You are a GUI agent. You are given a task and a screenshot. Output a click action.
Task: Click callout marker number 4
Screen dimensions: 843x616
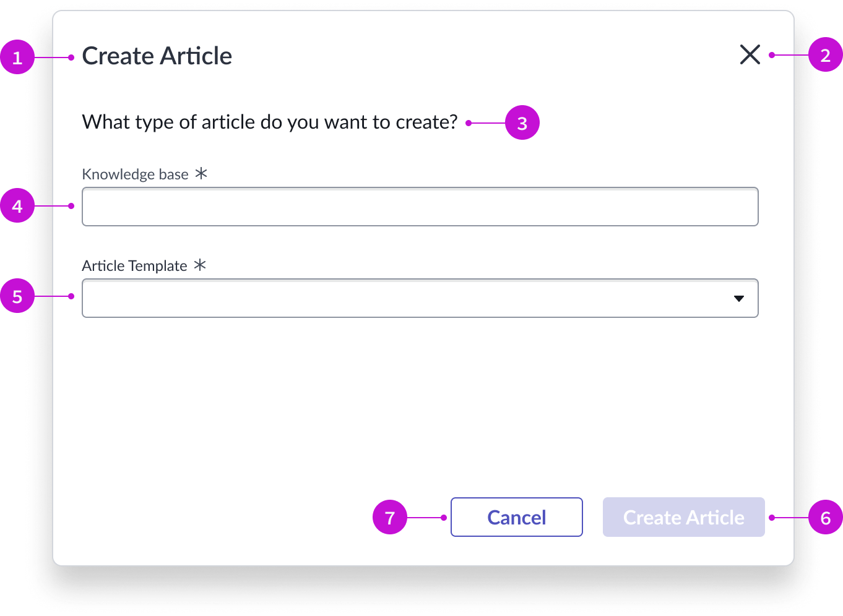[17, 206]
